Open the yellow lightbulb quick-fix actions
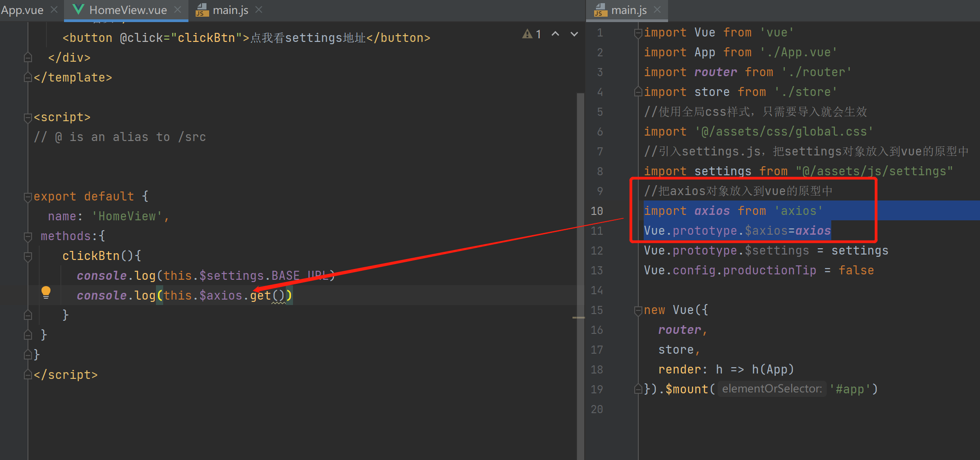The width and height of the screenshot is (980, 460). coord(46,292)
